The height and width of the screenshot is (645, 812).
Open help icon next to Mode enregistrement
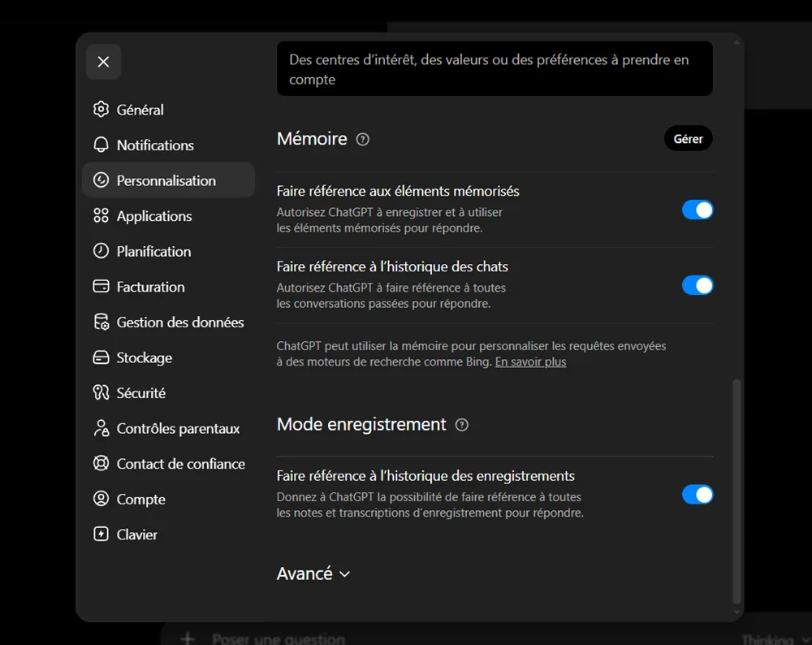pyautogui.click(x=462, y=425)
